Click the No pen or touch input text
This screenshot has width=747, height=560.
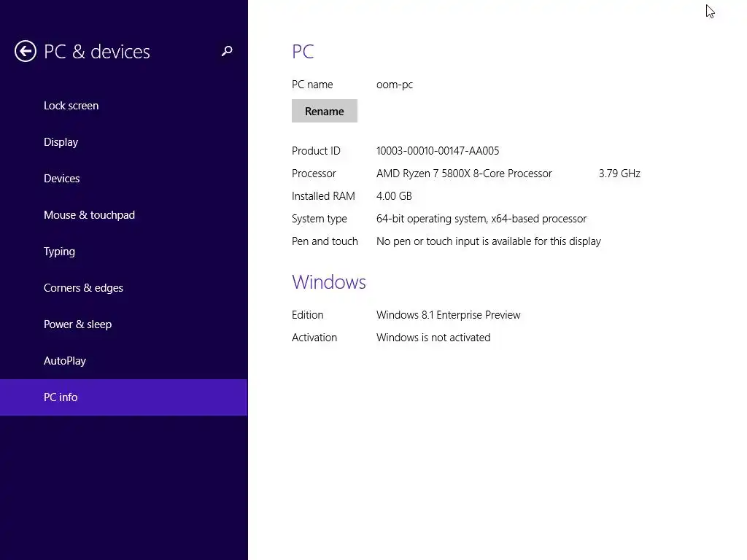[x=488, y=241]
